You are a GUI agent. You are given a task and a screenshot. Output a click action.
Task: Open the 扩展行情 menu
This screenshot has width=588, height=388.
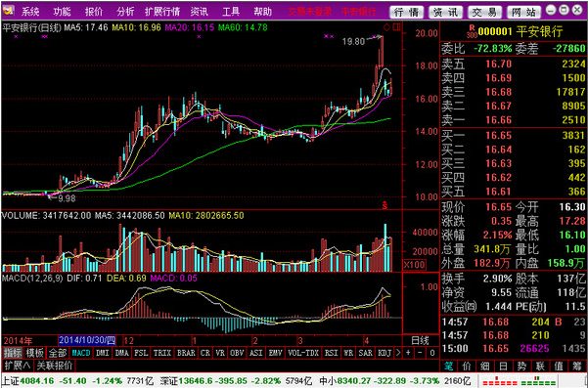[x=162, y=12]
